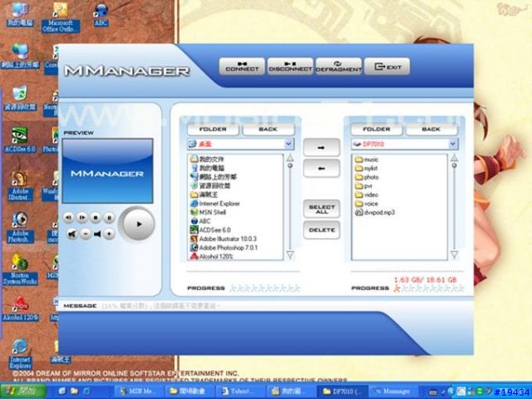Image resolution: width=532 pixels, height=399 pixels.
Task: Click the SELECT ALL button
Action: click(x=322, y=209)
